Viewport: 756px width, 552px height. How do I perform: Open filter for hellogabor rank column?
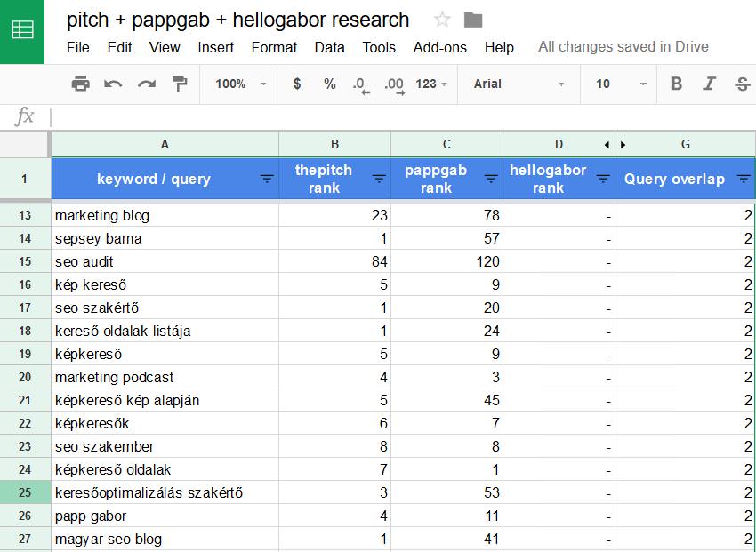click(x=603, y=179)
